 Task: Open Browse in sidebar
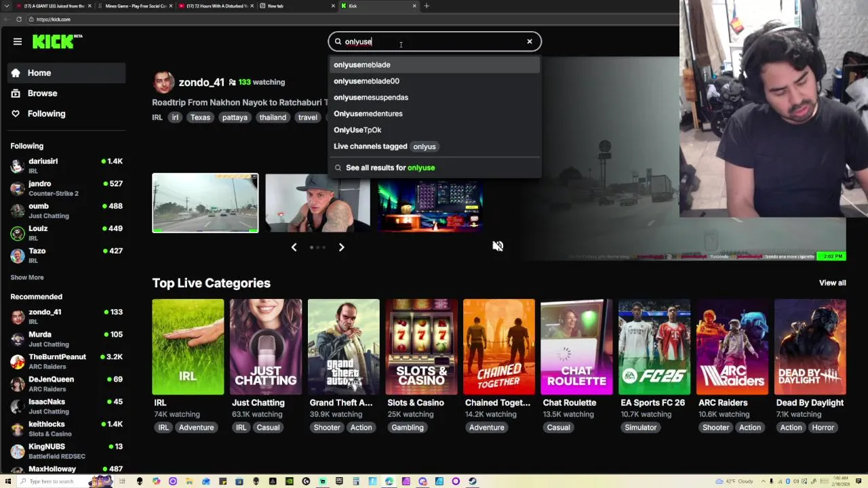pyautogui.click(x=66, y=93)
